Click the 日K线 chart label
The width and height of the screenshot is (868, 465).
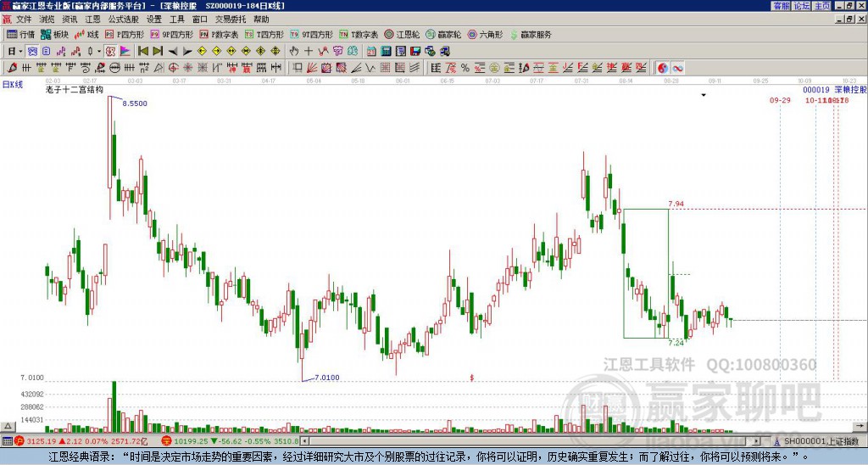click(x=13, y=85)
